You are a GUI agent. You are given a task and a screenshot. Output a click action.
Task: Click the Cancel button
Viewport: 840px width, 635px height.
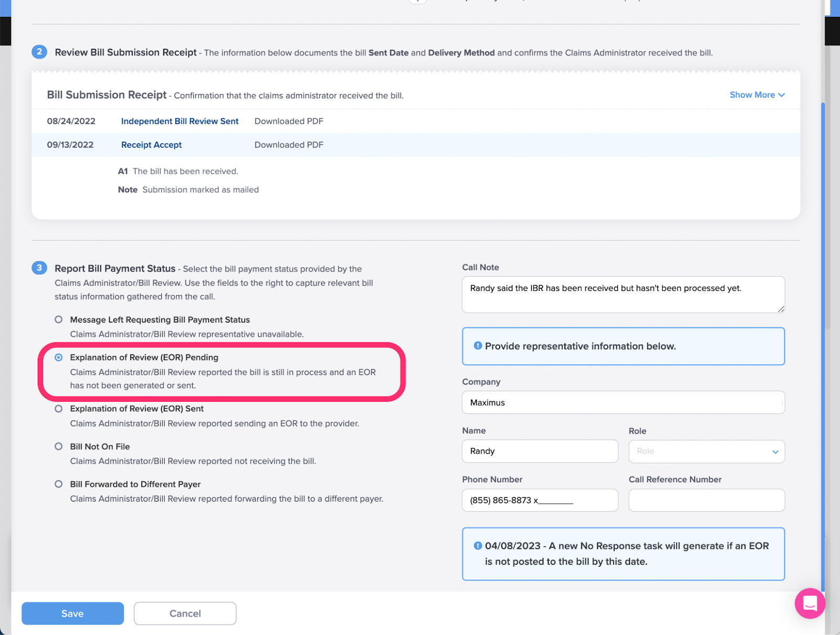(185, 613)
